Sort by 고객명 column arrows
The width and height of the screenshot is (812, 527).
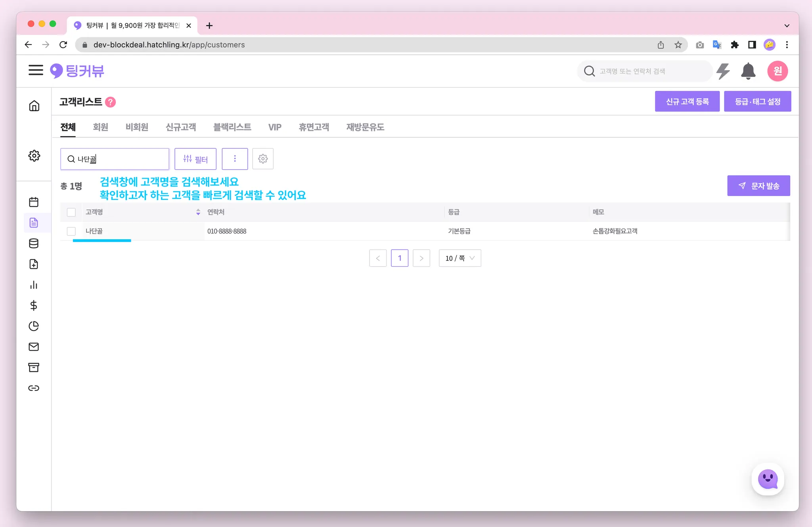(x=198, y=212)
